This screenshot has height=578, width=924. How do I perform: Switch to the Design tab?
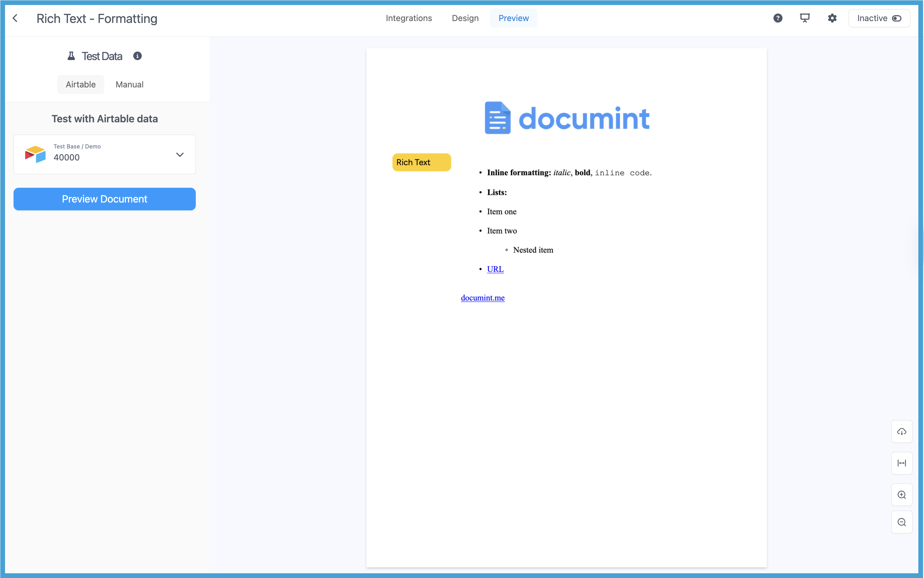[465, 18]
